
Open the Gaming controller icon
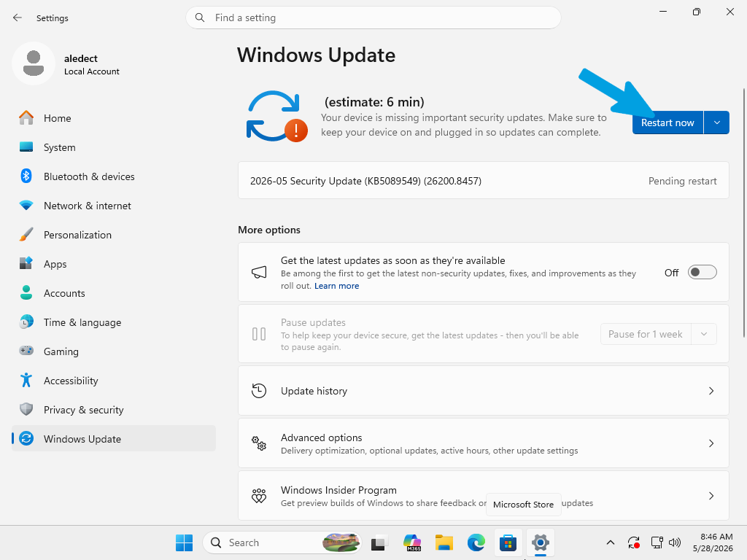(x=26, y=351)
